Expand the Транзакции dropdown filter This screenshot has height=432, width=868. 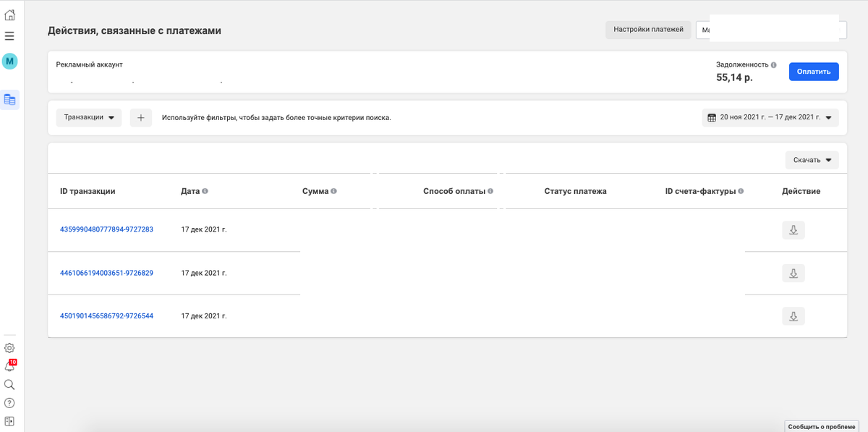[x=89, y=117]
